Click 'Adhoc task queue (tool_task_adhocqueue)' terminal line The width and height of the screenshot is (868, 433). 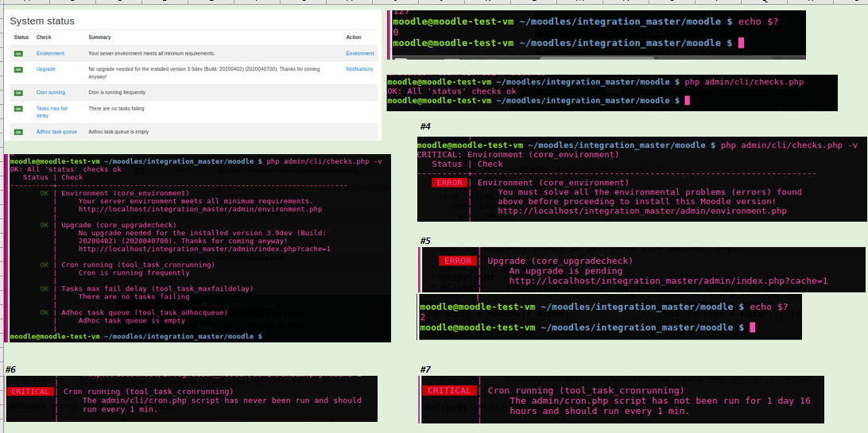(145, 312)
